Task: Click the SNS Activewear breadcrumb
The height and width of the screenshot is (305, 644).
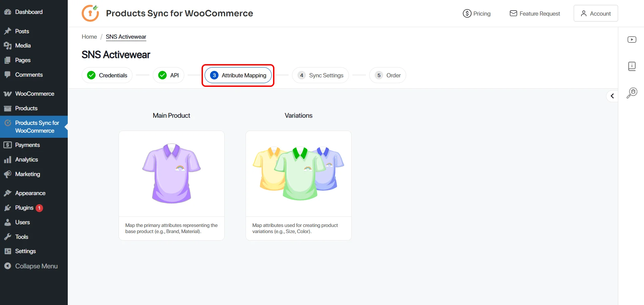Action: pyautogui.click(x=126, y=37)
